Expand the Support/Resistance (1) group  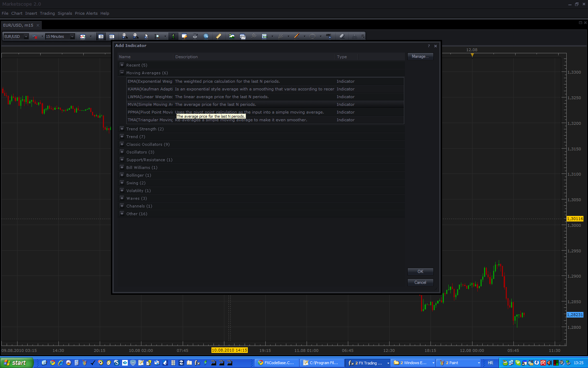click(x=122, y=159)
